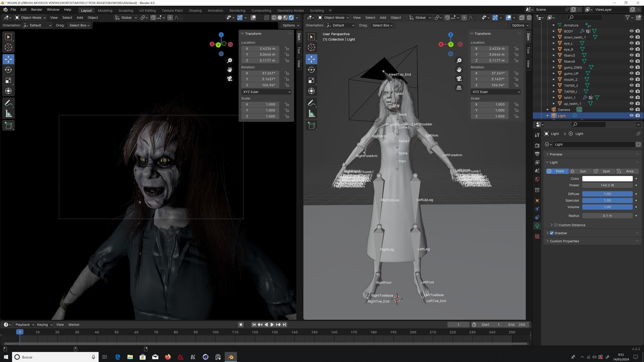Switch perspective/orthographic in right viewport
This screenshot has width=644, height=362.
click(x=459, y=88)
